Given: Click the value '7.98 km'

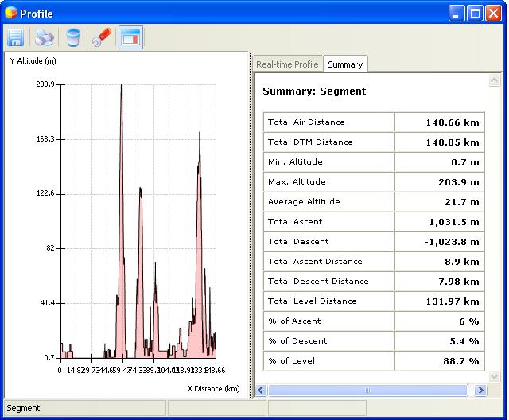Looking at the screenshot, I should tap(459, 282).
